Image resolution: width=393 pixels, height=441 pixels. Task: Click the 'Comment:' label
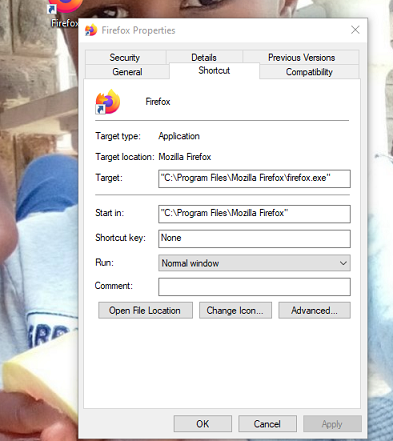tap(114, 286)
